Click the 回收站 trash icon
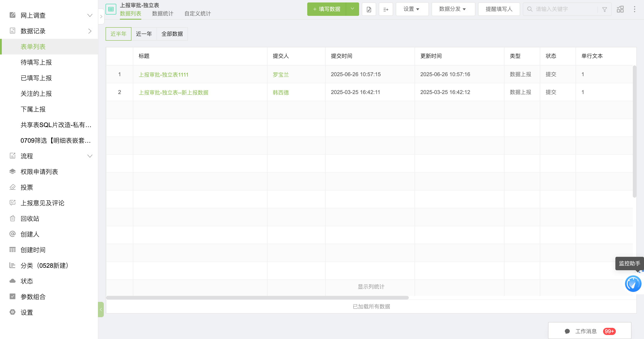The image size is (644, 339). tap(13, 218)
